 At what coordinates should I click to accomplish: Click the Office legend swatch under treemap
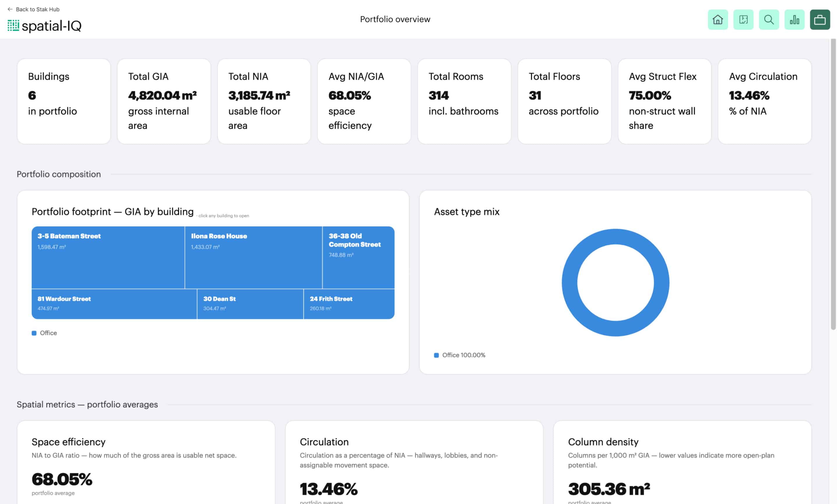(x=34, y=333)
